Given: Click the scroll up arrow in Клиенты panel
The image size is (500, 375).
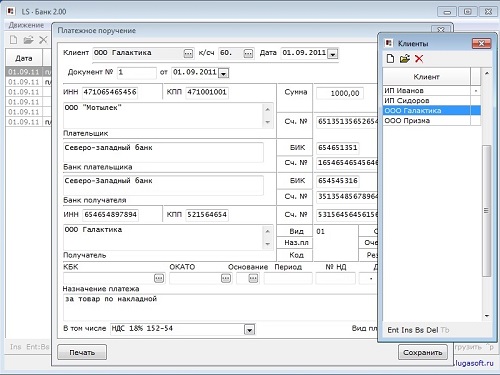Looking at the screenshot, I should click(x=487, y=73).
